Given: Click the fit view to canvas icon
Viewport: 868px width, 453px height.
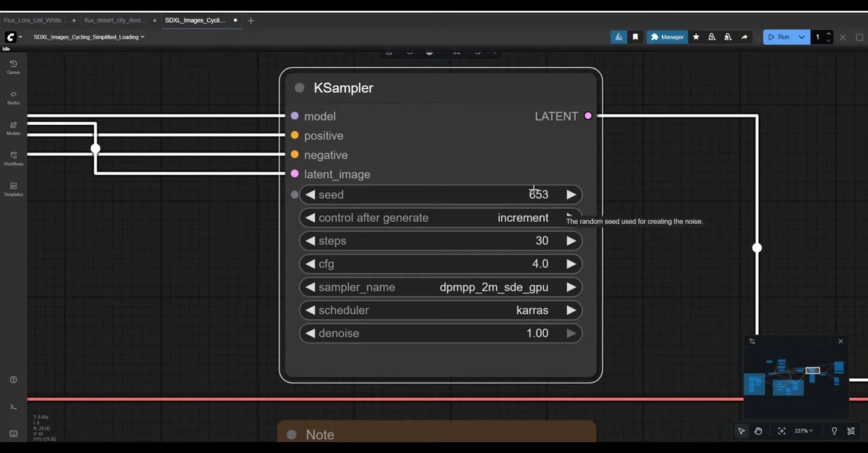Looking at the screenshot, I should coord(782,431).
